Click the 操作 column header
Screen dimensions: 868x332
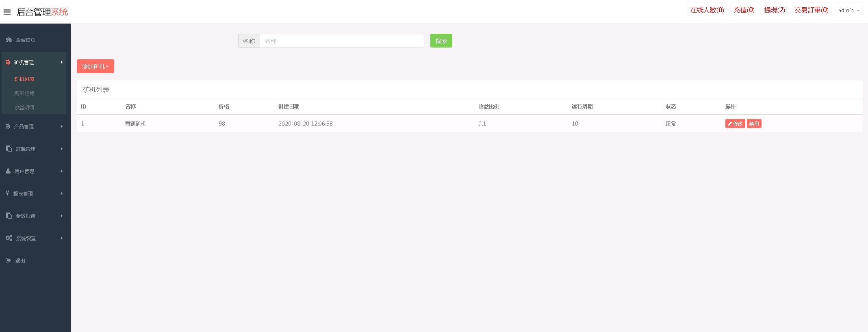click(731, 106)
